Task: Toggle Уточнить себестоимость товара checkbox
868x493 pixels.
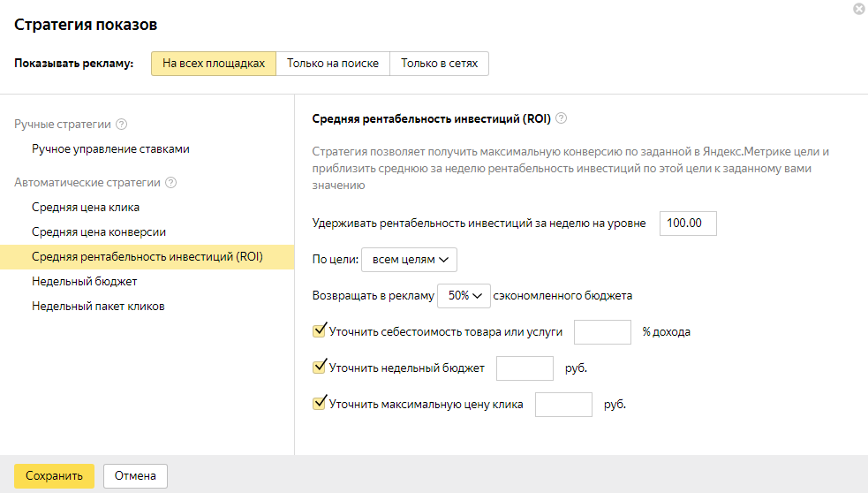Action: pyautogui.click(x=320, y=331)
